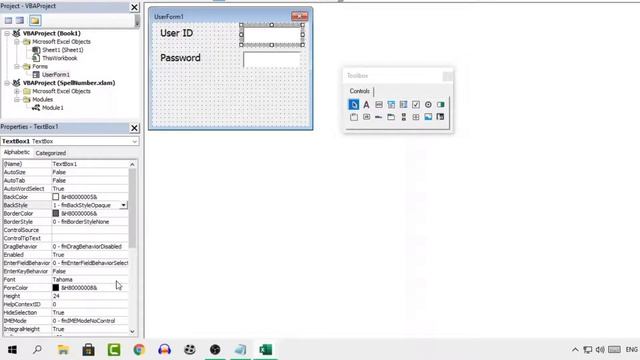The width and height of the screenshot is (640, 360).
Task: Pick the SpinButton control in Toolbox
Action: (416, 117)
